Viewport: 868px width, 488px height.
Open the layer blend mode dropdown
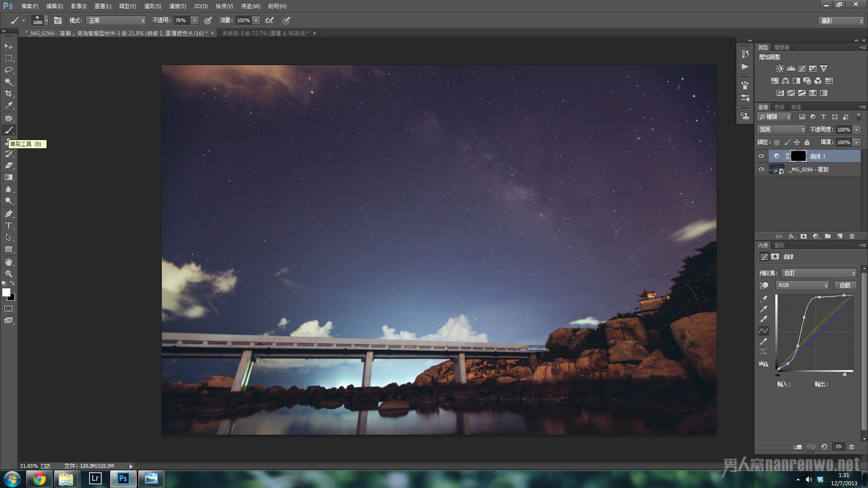point(781,130)
